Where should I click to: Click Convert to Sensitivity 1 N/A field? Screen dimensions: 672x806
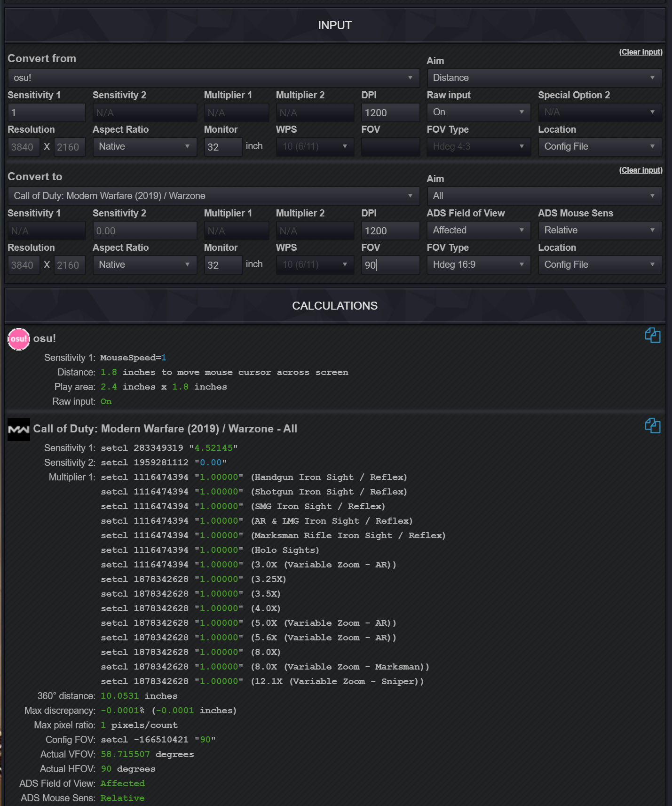pos(47,231)
